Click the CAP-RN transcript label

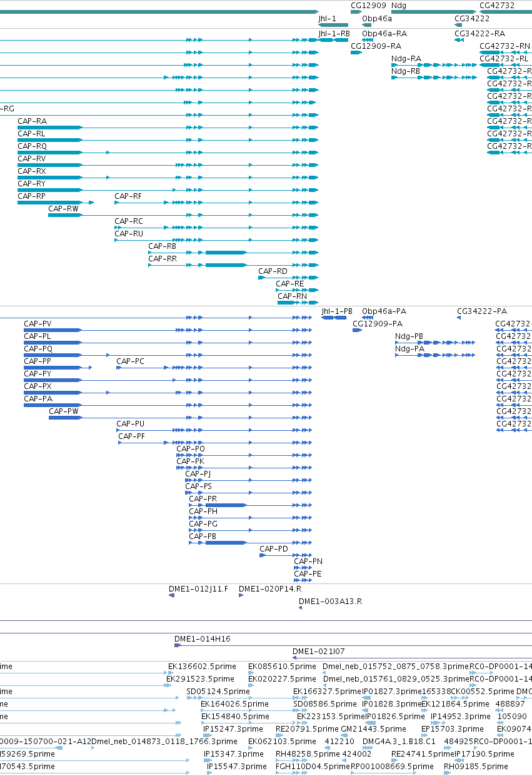coord(293,296)
